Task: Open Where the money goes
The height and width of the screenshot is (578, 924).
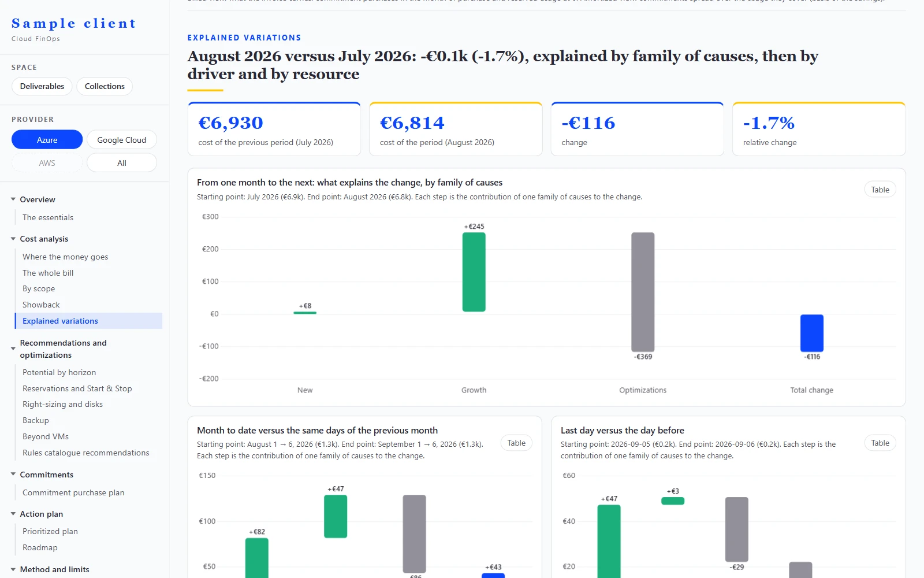Action: (65, 257)
